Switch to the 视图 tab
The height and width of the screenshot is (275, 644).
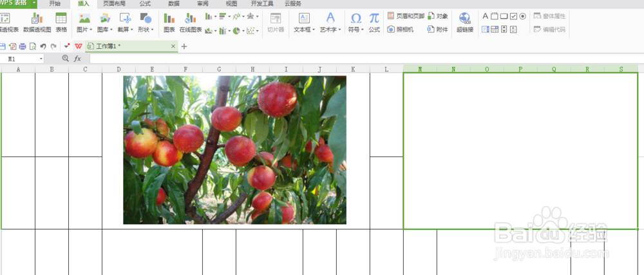[232, 4]
